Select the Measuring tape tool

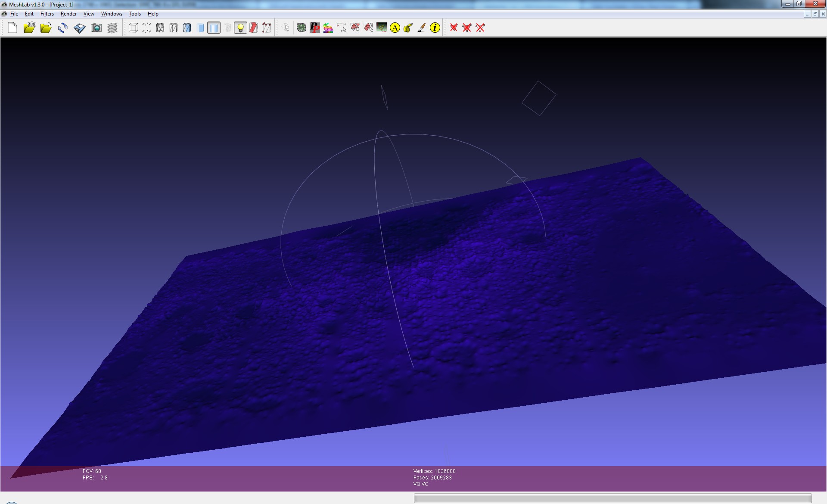click(x=408, y=28)
